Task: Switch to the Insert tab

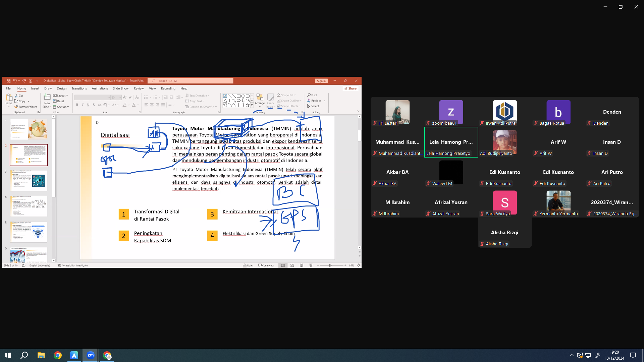Action: pos(35,88)
